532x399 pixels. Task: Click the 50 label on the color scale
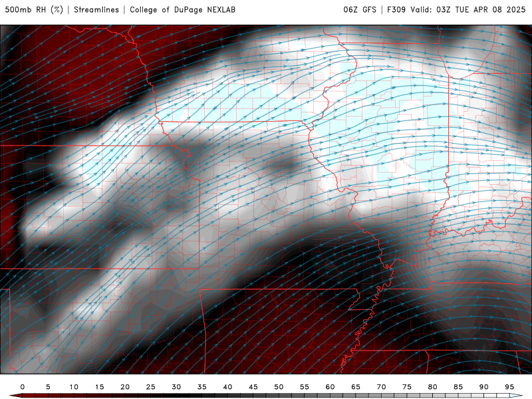click(279, 387)
